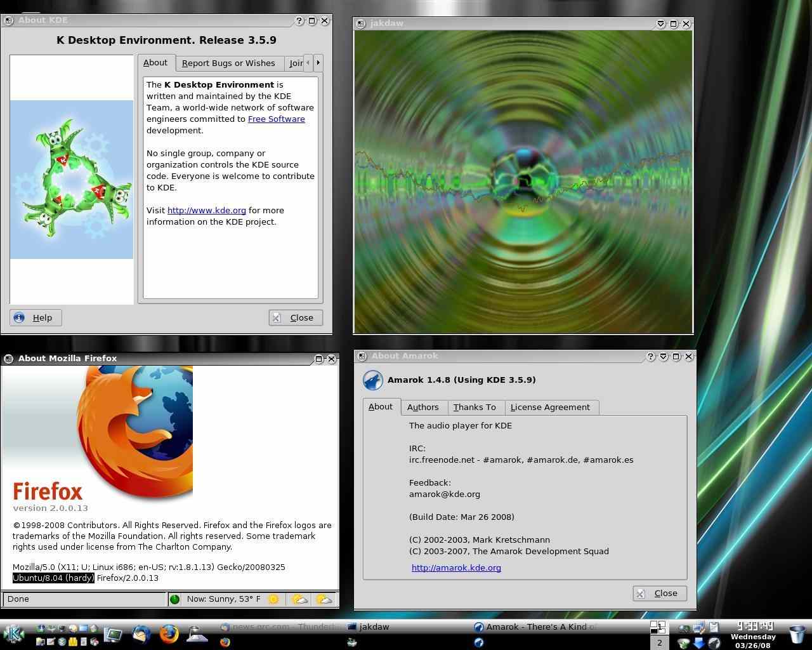Viewport: 812px width, 650px height.
Task: Launch Thunderbird from the panel
Action: pos(141,633)
